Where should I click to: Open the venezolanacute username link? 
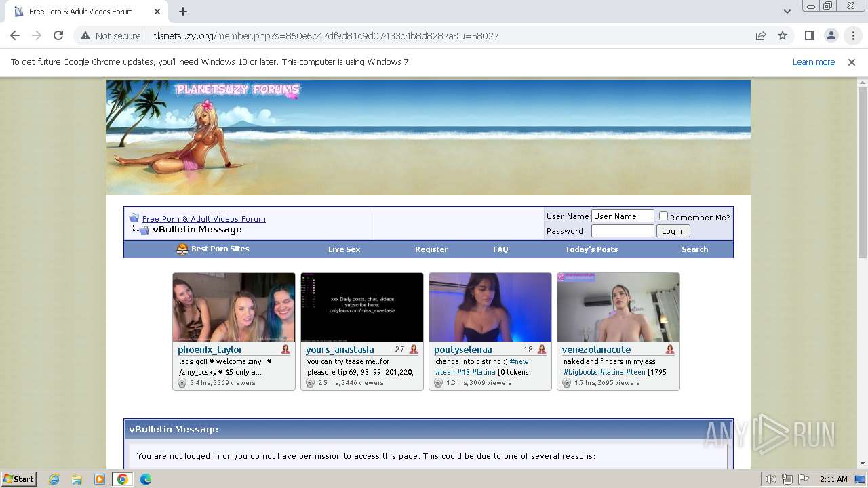coord(596,350)
